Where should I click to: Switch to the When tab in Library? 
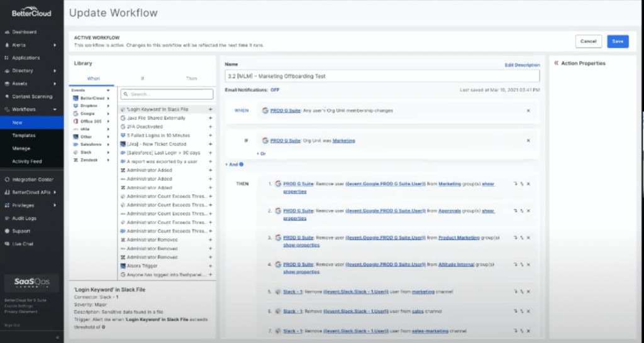coord(93,79)
